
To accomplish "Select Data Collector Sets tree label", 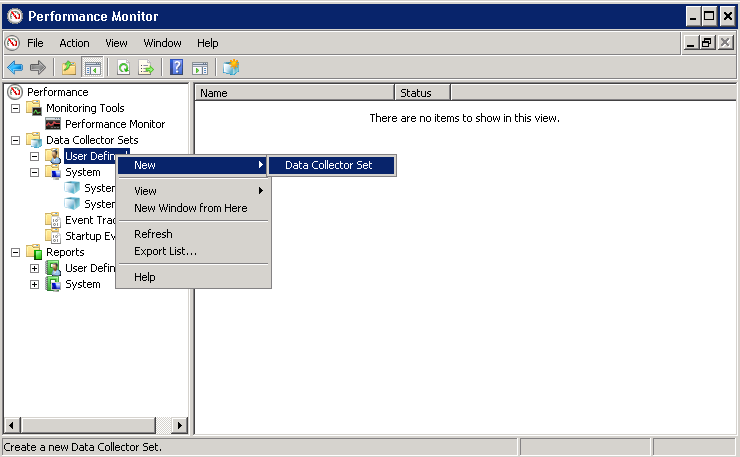I will click(92, 140).
